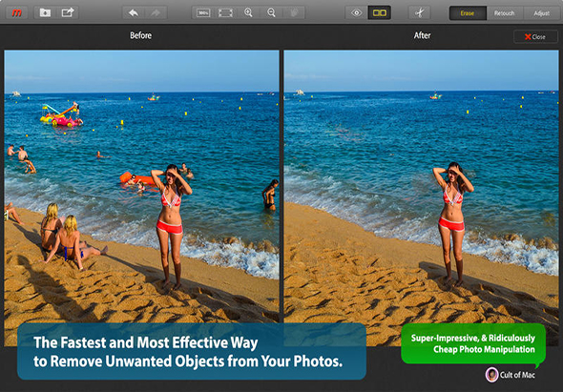Screen dimensions: 563x392
Task: Click the "After" heading label
Action: pos(422,35)
